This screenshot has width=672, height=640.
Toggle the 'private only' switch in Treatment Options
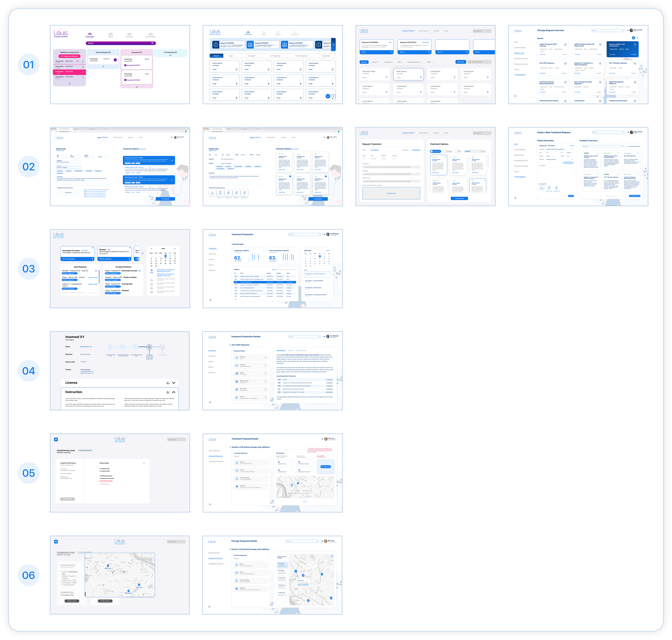click(432, 151)
